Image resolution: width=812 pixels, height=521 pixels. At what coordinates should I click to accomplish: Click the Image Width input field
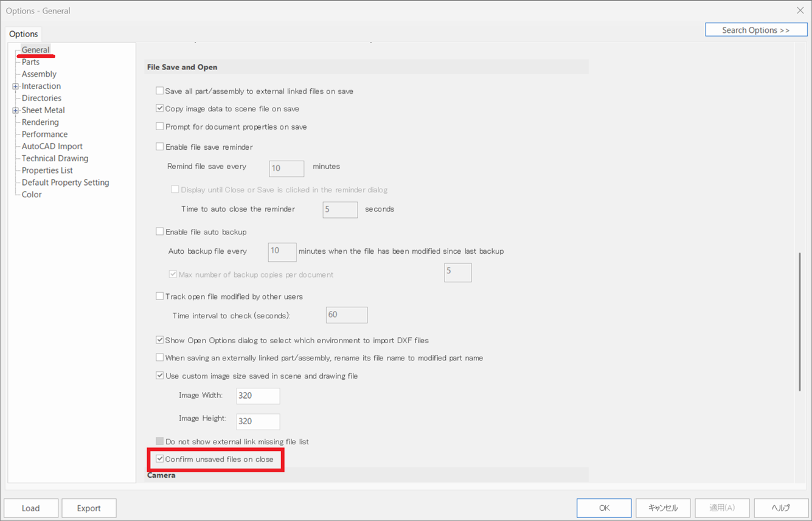tap(258, 396)
